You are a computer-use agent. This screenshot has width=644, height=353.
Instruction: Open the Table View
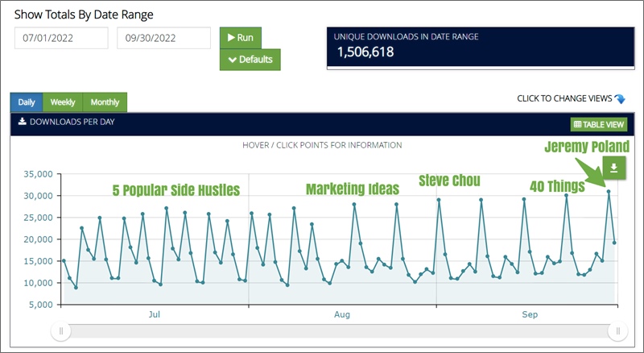point(599,124)
